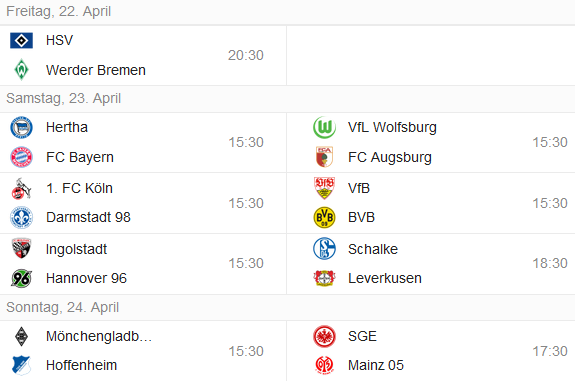This screenshot has width=575, height=381.
Task: Click the BVB yellow crest
Action: pos(324,217)
